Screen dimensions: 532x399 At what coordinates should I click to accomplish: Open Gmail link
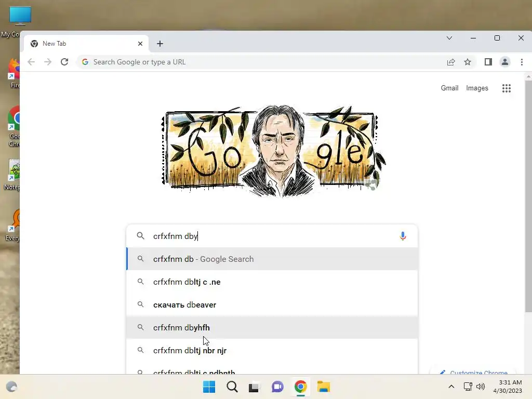click(x=449, y=88)
